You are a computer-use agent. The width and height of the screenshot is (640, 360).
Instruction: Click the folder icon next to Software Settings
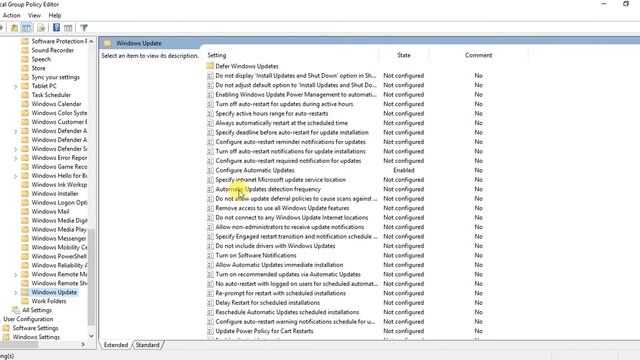(x=6, y=328)
